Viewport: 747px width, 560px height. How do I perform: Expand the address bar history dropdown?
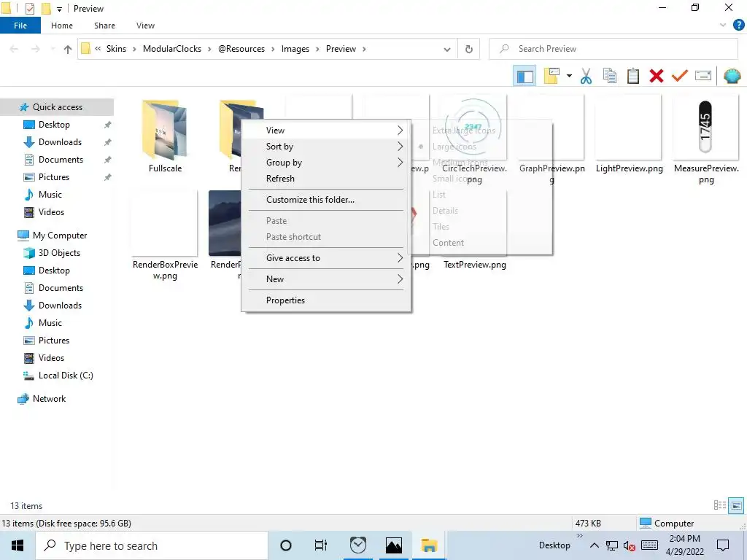447,49
